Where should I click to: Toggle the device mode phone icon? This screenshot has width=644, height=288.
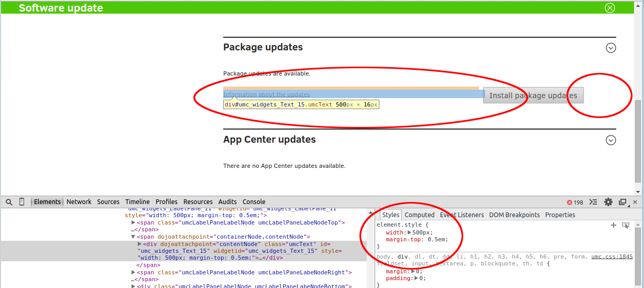coord(22,202)
